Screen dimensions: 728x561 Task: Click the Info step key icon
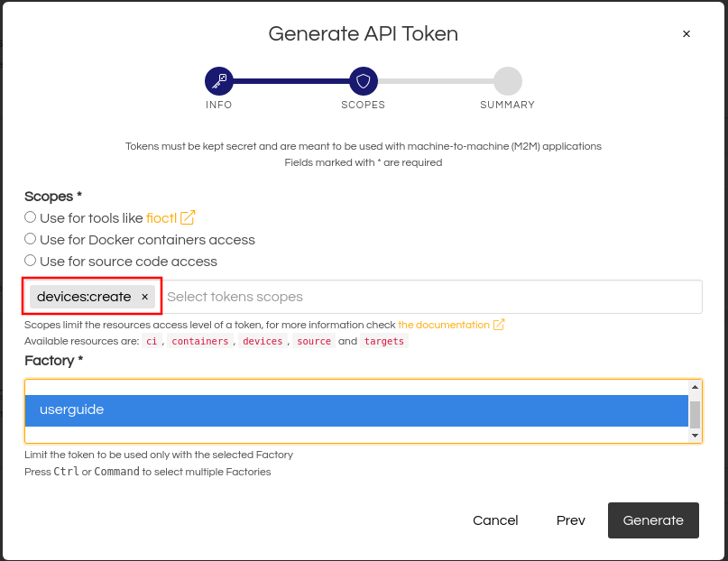point(219,81)
